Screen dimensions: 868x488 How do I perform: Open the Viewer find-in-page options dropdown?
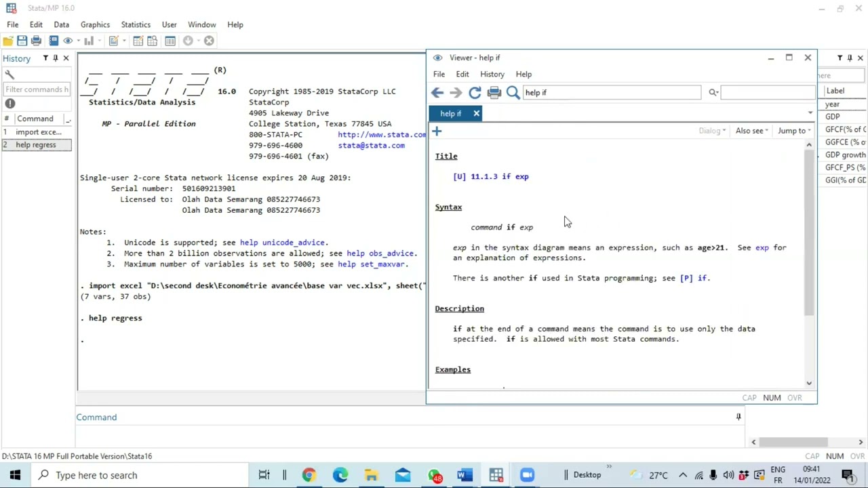coord(713,92)
